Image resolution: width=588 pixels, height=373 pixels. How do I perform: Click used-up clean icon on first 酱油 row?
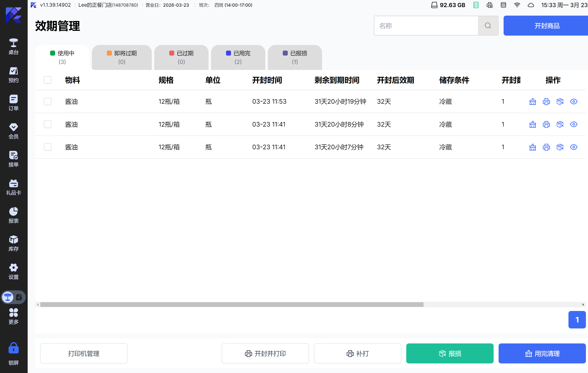(x=532, y=101)
